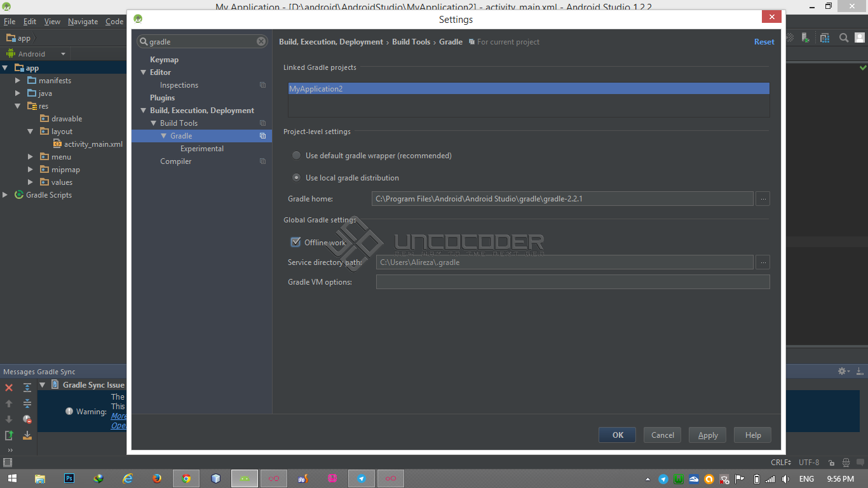
Task: Expand the Gradle Scripts node
Action: pos(5,195)
